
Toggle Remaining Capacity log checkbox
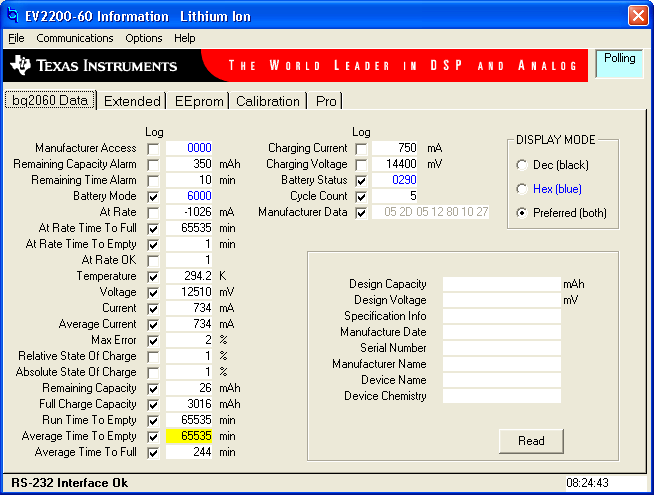pyautogui.click(x=153, y=389)
